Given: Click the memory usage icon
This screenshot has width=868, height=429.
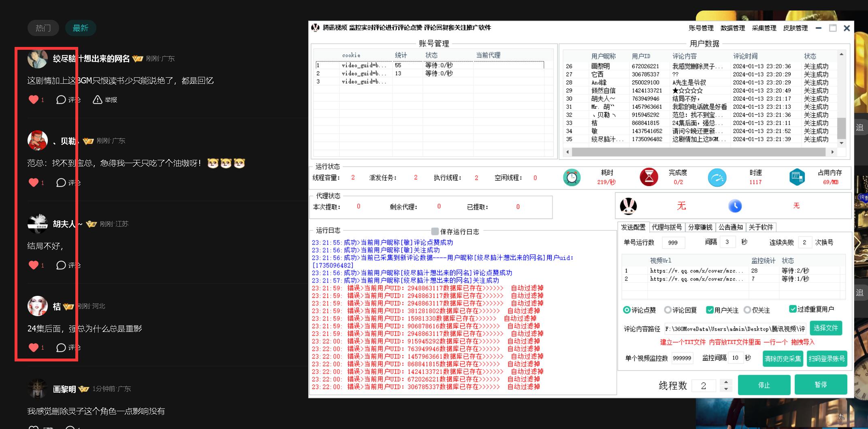Looking at the screenshot, I should coord(797,177).
